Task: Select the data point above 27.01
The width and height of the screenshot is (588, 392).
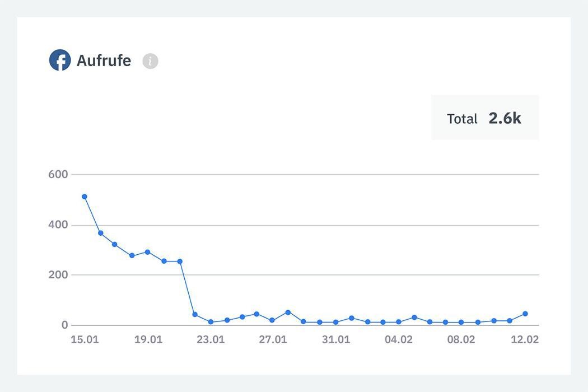Action: (272, 320)
